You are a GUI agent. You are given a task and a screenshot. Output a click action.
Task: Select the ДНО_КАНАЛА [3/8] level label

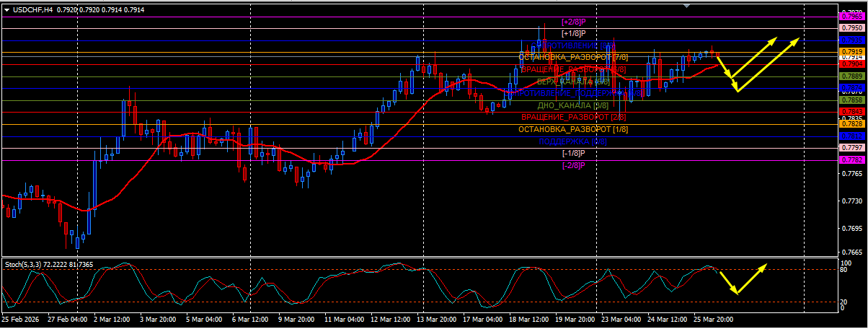(x=573, y=105)
